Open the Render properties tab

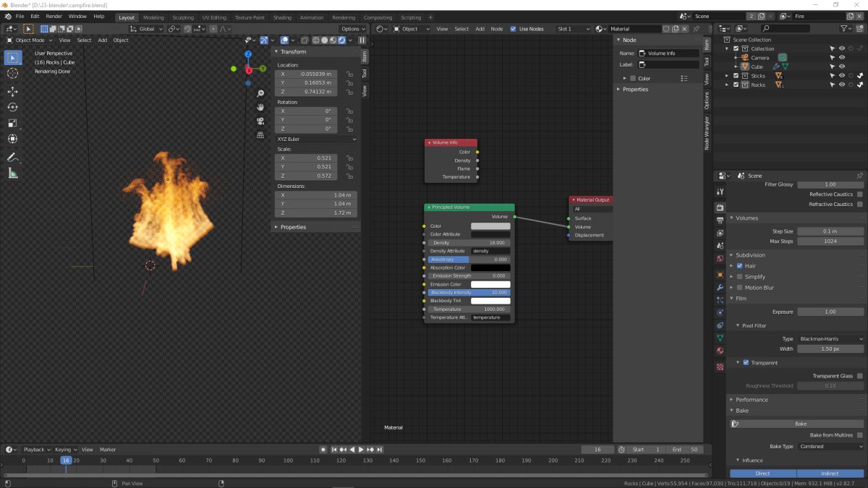click(720, 207)
